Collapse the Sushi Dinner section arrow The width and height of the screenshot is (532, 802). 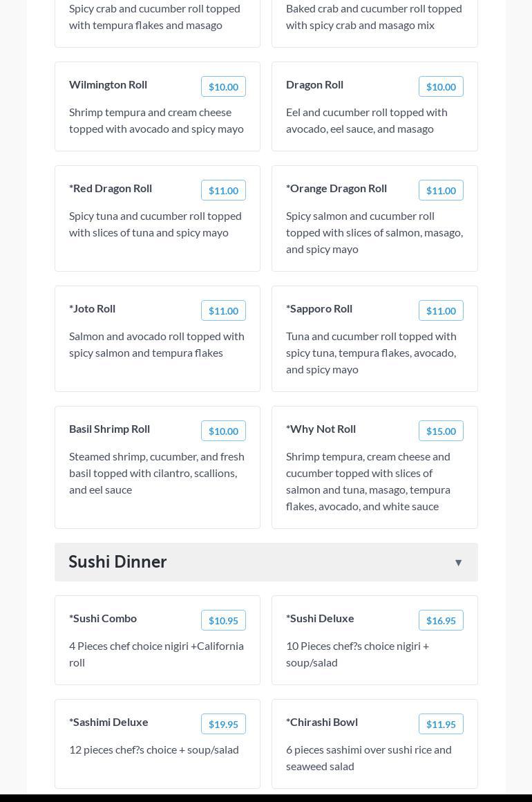point(458,563)
